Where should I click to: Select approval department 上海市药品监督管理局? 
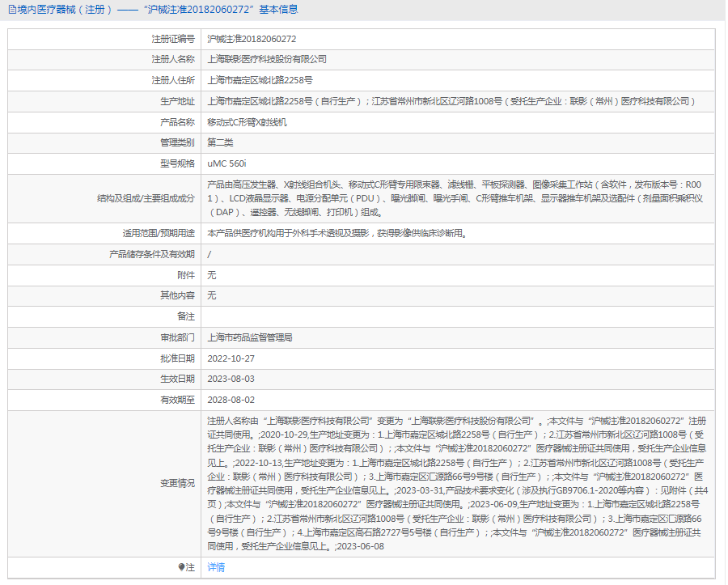(250, 337)
